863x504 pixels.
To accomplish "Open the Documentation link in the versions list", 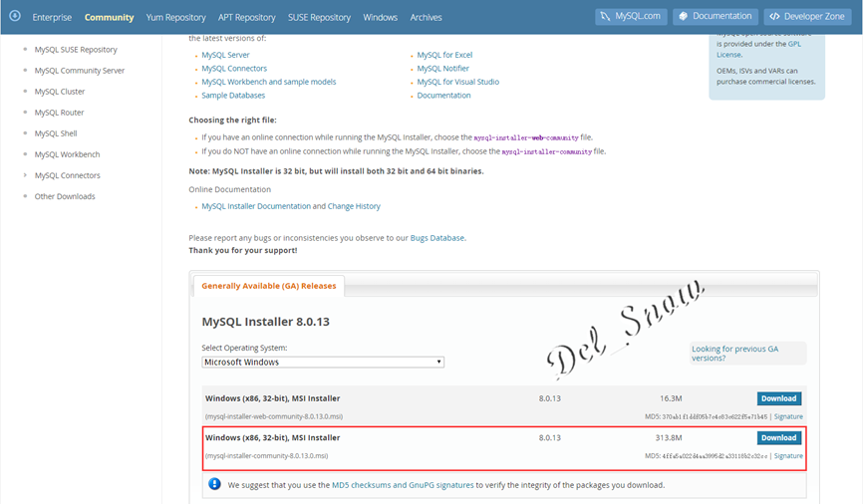I will coord(443,96).
